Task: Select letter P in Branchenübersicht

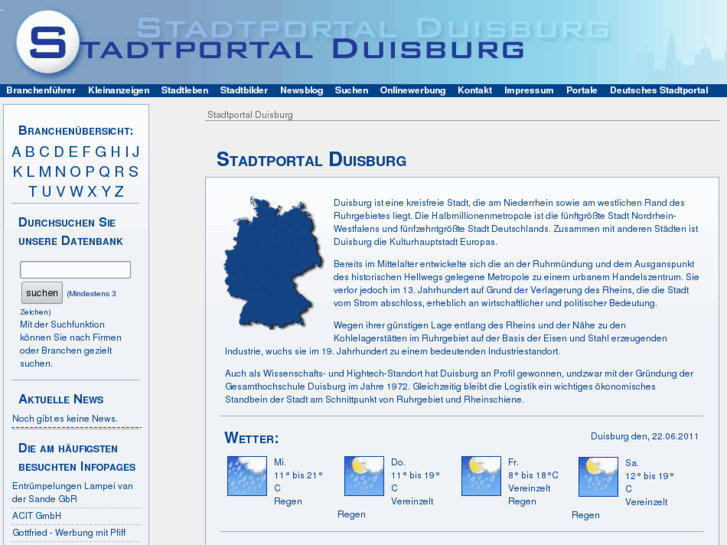Action: tap(90, 172)
